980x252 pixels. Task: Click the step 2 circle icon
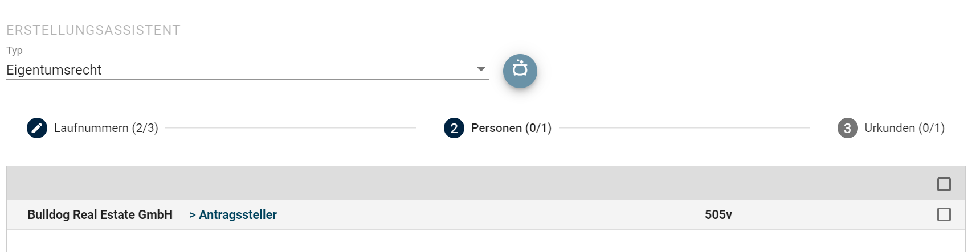click(x=454, y=128)
